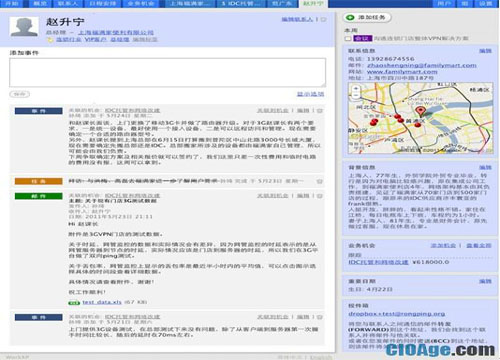Click the yellow tag icon under name
The image size is (500, 360).
[x=50, y=40]
